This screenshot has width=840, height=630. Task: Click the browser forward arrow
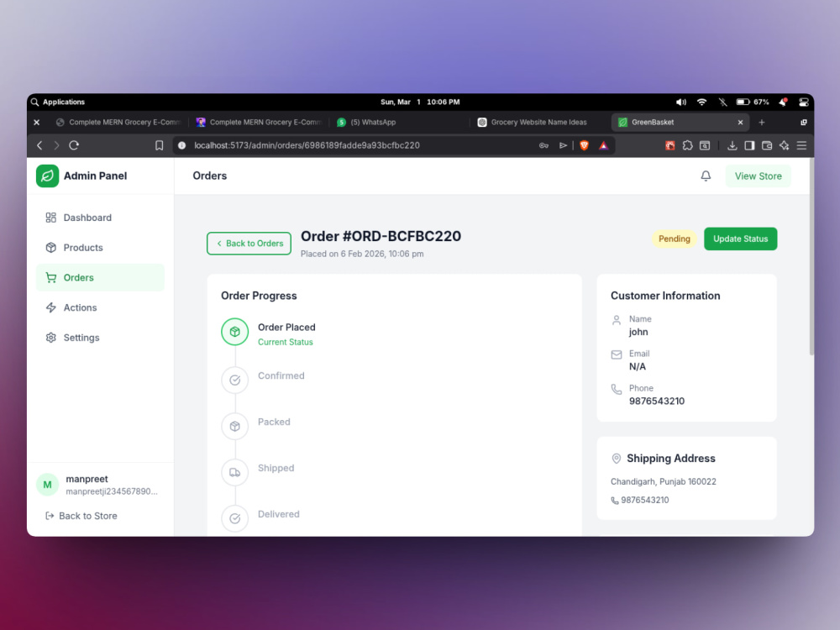(x=56, y=145)
